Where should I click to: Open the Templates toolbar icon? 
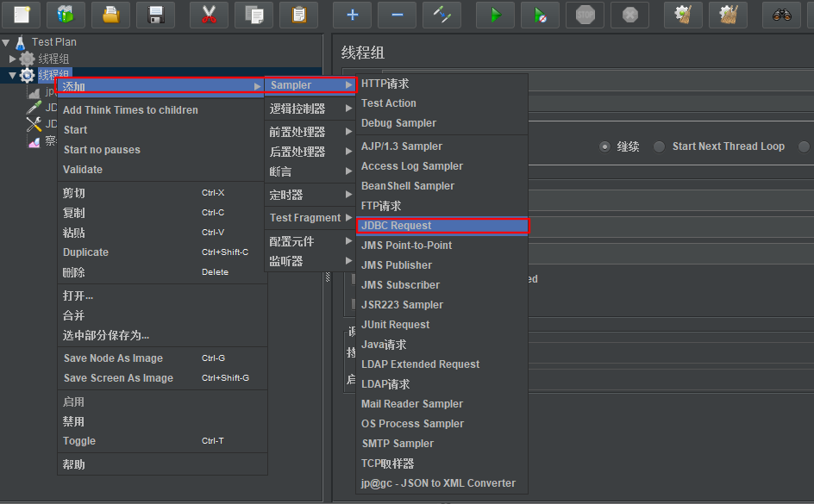[66, 14]
